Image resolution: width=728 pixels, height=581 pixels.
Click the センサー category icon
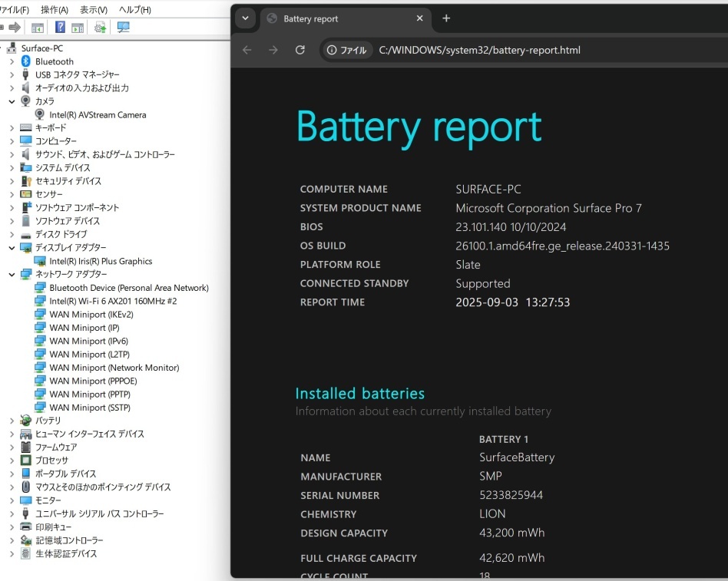(x=26, y=194)
